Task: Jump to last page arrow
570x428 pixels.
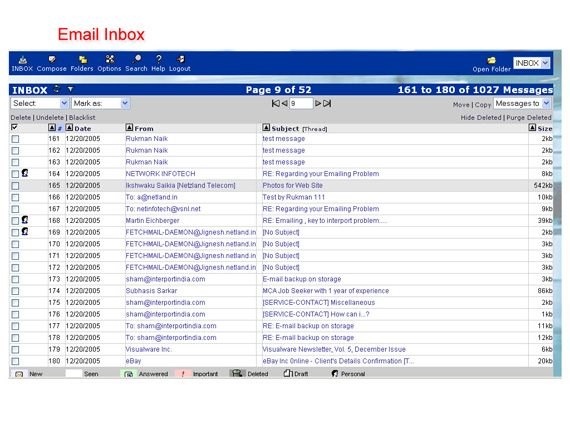Action: 327,104
